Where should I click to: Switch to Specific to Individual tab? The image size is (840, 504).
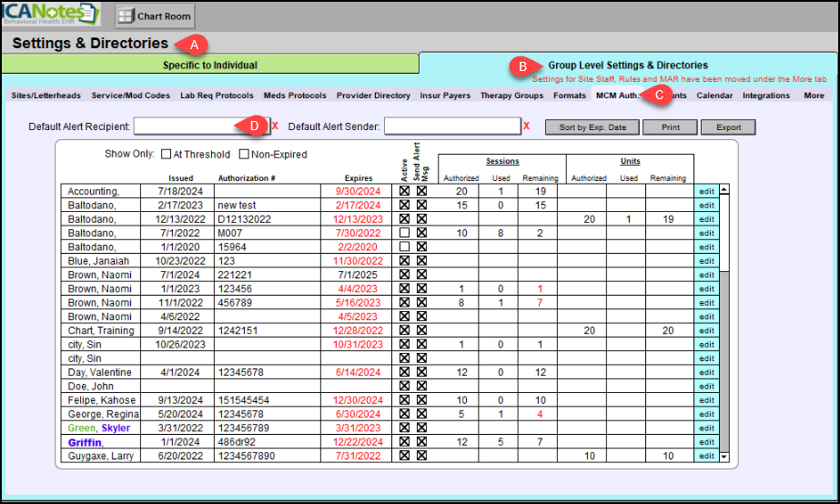pos(210,65)
